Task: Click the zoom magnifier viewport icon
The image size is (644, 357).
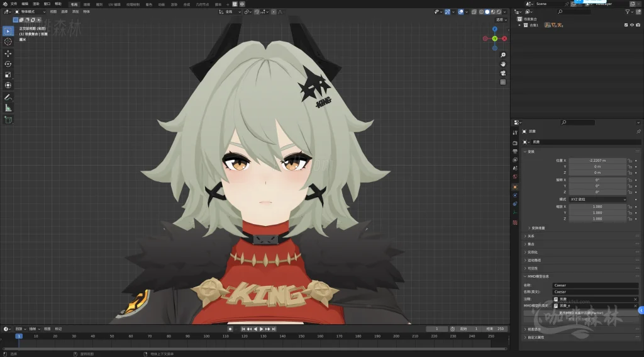Action: (502, 55)
